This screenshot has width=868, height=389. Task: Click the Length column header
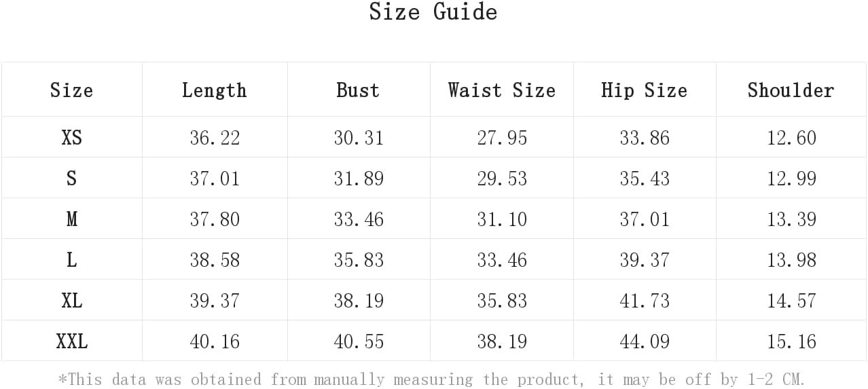point(215,90)
